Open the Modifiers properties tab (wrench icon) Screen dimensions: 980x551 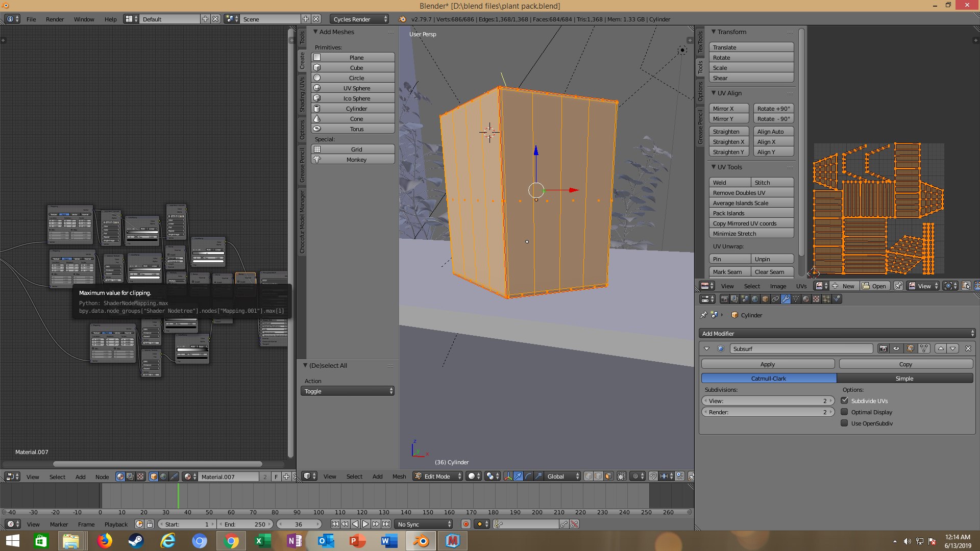786,299
